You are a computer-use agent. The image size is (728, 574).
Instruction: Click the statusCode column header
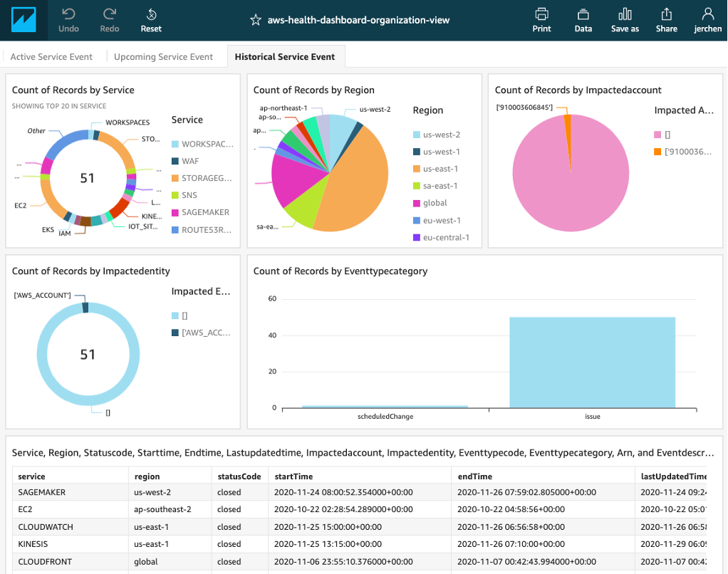239,476
